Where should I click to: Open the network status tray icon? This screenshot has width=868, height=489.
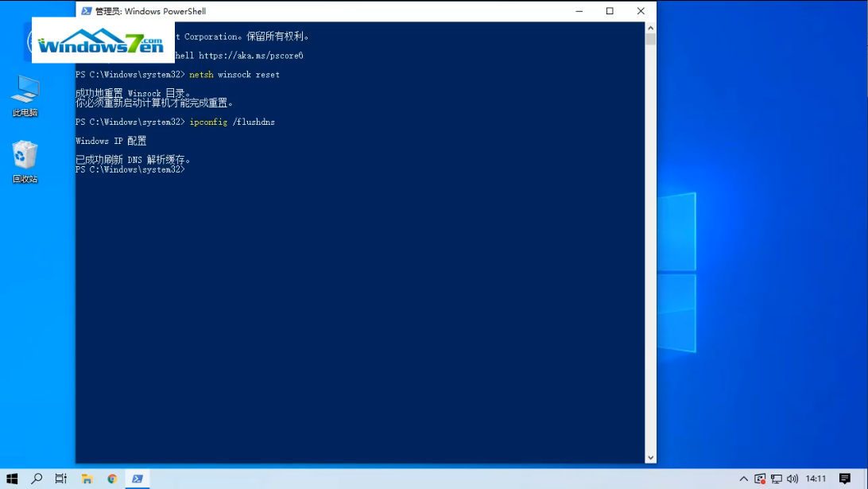tap(777, 479)
